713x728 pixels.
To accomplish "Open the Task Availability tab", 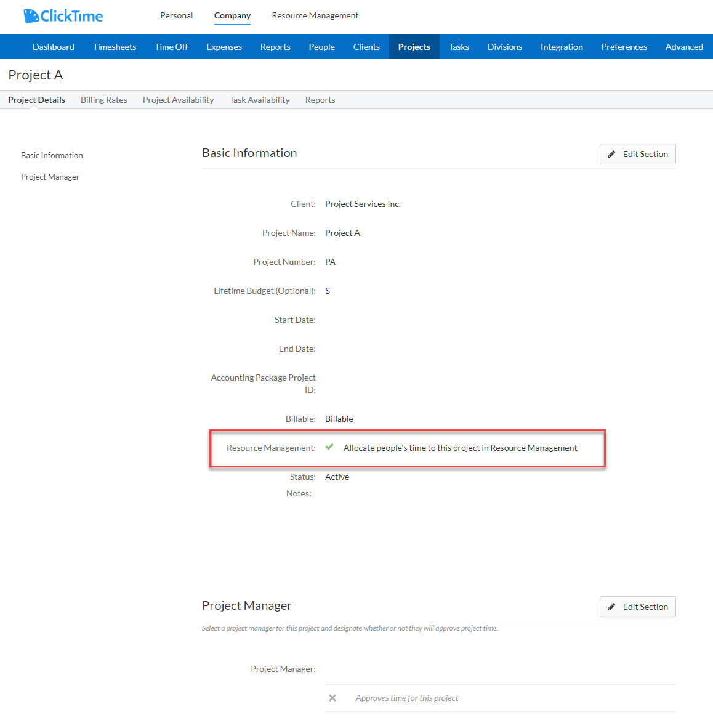I will tap(259, 99).
